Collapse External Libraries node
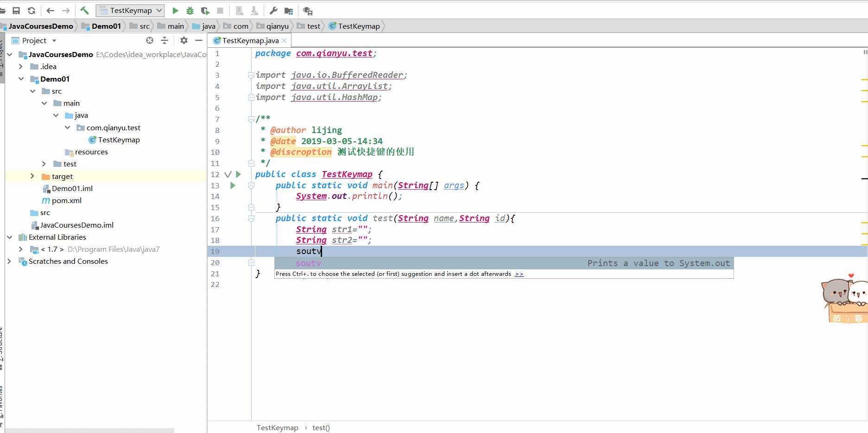868x433 pixels. tap(10, 237)
